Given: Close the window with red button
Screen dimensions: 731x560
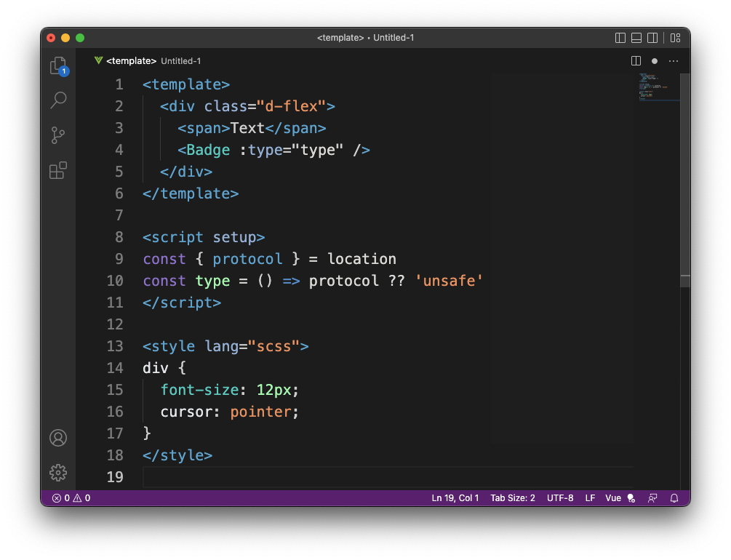Looking at the screenshot, I should pyautogui.click(x=52, y=38).
